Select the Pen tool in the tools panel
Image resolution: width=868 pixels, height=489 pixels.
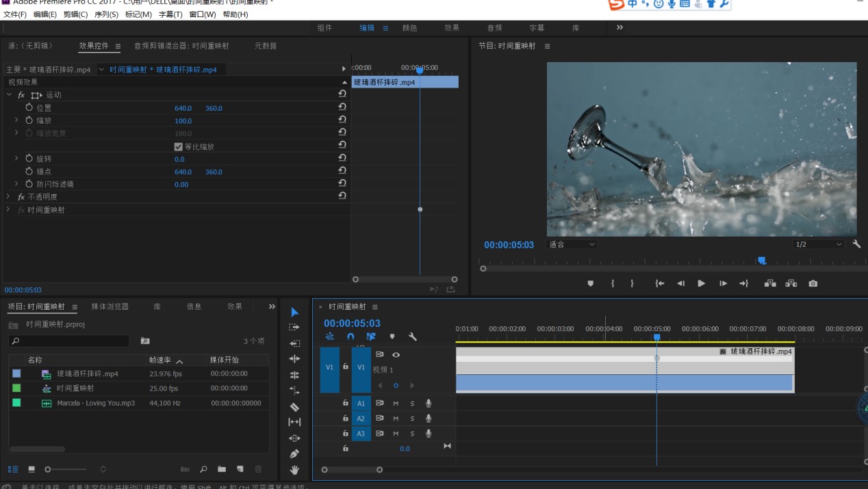pyautogui.click(x=294, y=453)
